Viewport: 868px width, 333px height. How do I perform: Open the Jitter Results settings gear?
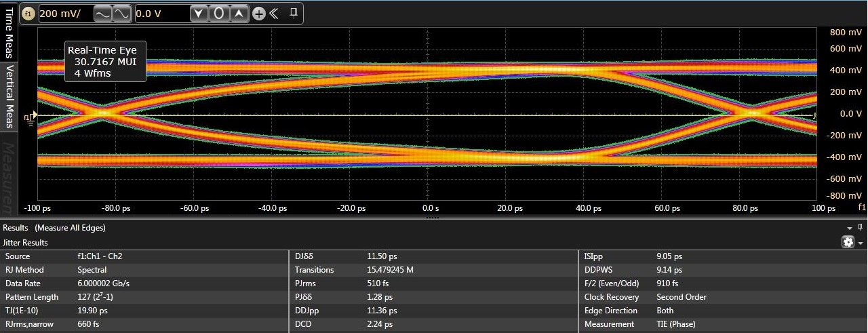848,242
